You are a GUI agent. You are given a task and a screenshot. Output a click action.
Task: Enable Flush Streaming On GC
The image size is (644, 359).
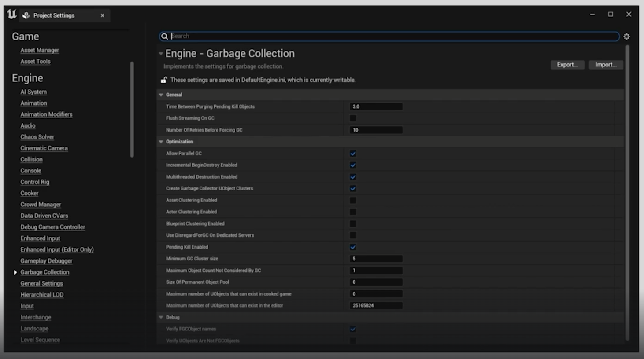point(353,118)
